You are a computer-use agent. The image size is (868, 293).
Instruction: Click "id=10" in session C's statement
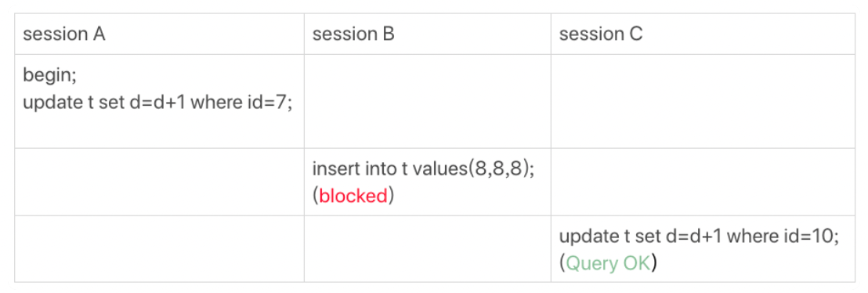(x=811, y=237)
